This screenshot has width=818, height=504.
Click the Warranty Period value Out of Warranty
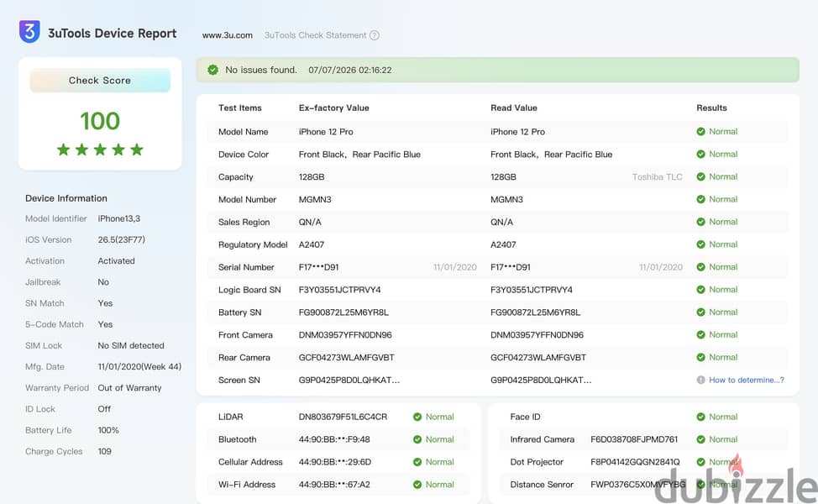pos(129,388)
